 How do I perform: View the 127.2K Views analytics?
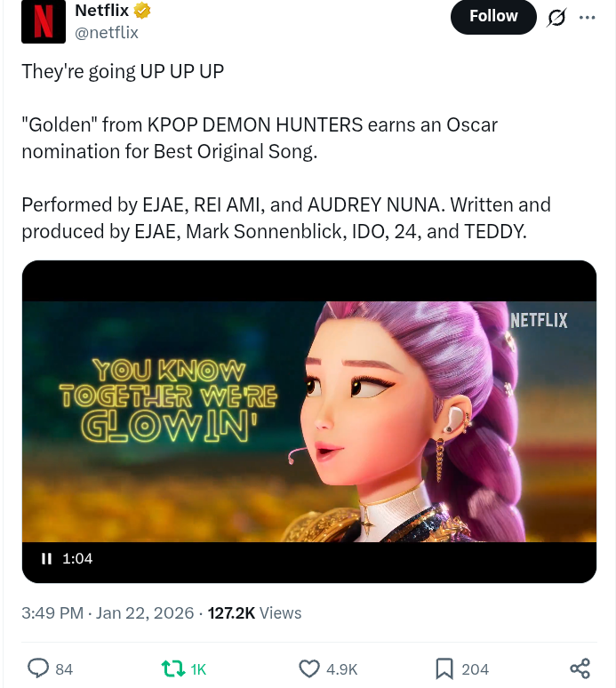(x=254, y=613)
